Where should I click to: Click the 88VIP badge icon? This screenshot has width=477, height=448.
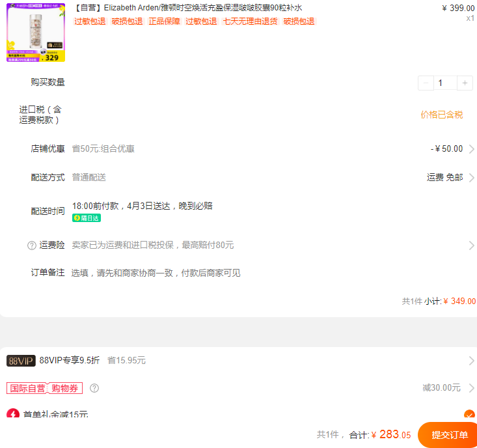[x=21, y=361]
